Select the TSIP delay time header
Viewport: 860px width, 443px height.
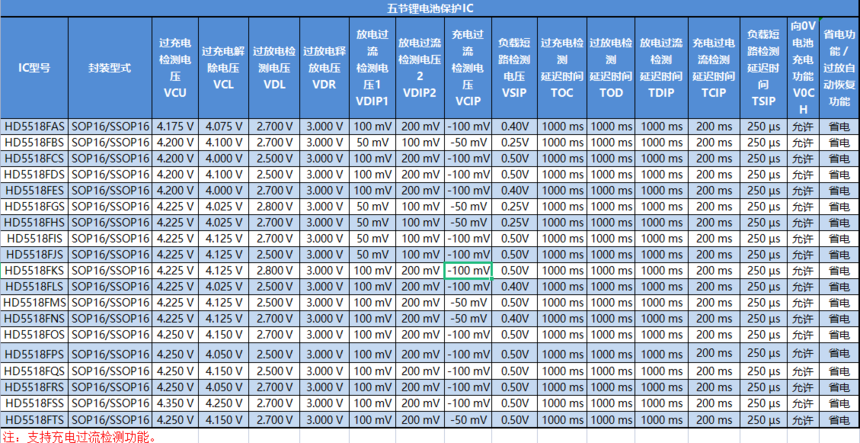pyautogui.click(x=764, y=68)
